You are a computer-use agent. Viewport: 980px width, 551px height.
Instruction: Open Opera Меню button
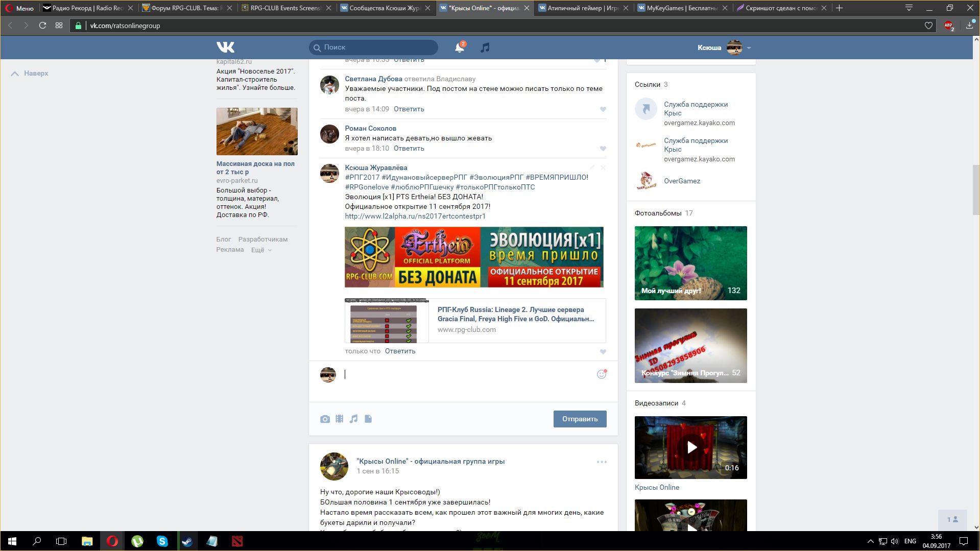click(19, 8)
